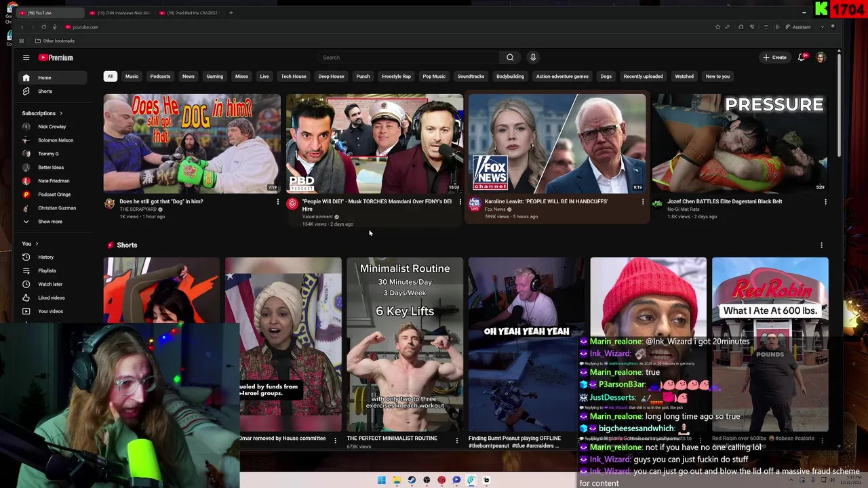Bookmark page with star icon
Image resolution: width=868 pixels, height=488 pixels.
[x=717, y=27]
